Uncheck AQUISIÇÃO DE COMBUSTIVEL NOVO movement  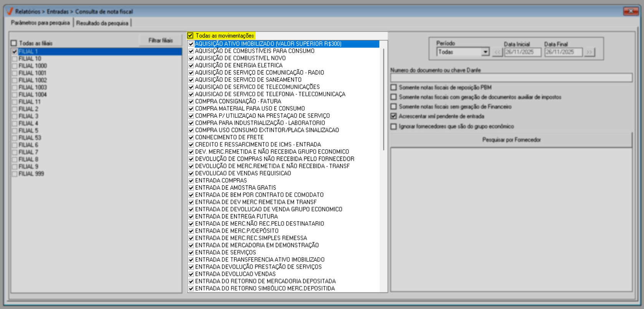click(x=191, y=58)
